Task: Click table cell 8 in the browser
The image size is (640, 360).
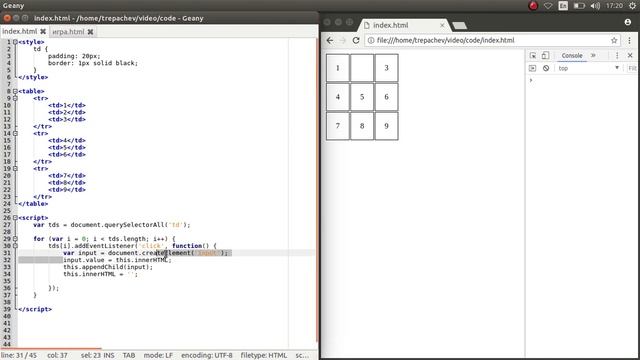Action: (x=362, y=126)
